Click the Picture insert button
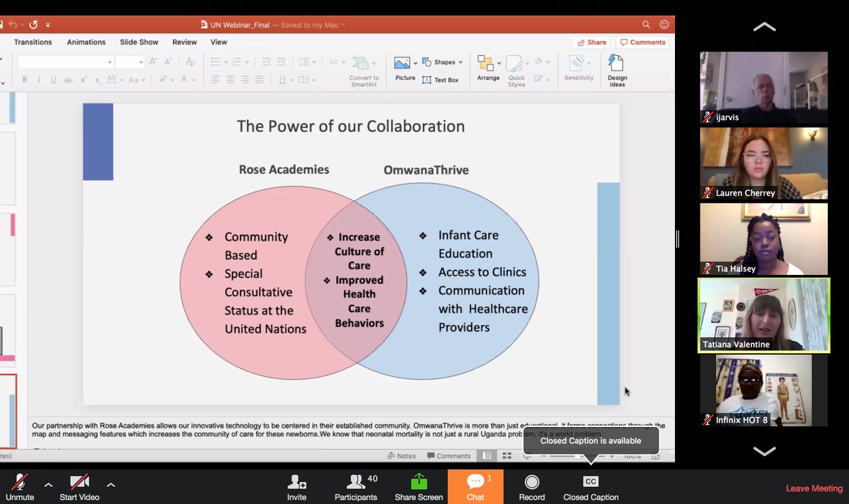 405,69
